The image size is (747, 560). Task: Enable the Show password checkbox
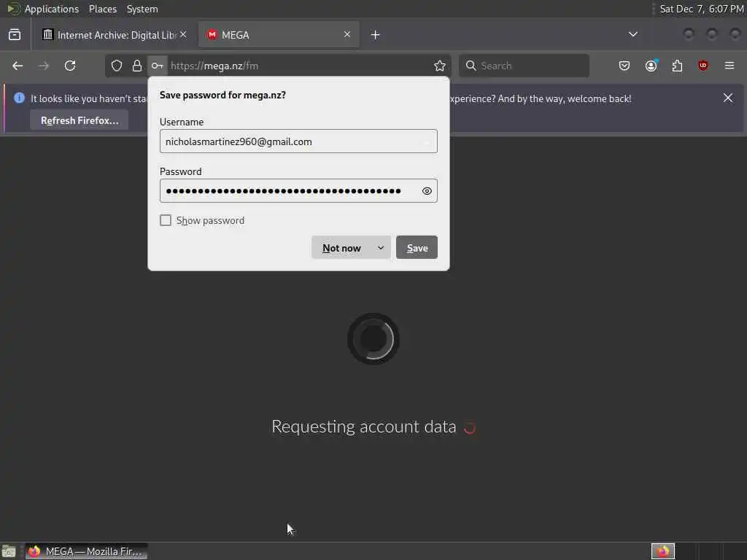tap(166, 220)
